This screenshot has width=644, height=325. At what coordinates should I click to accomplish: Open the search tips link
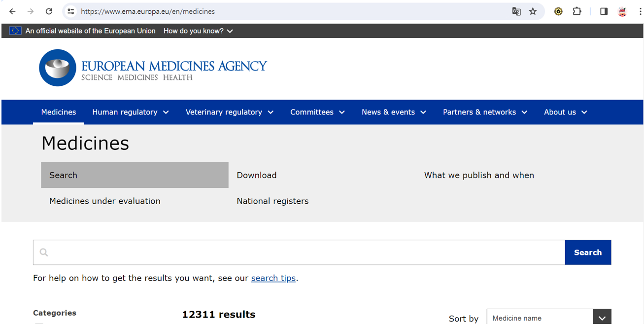point(273,278)
